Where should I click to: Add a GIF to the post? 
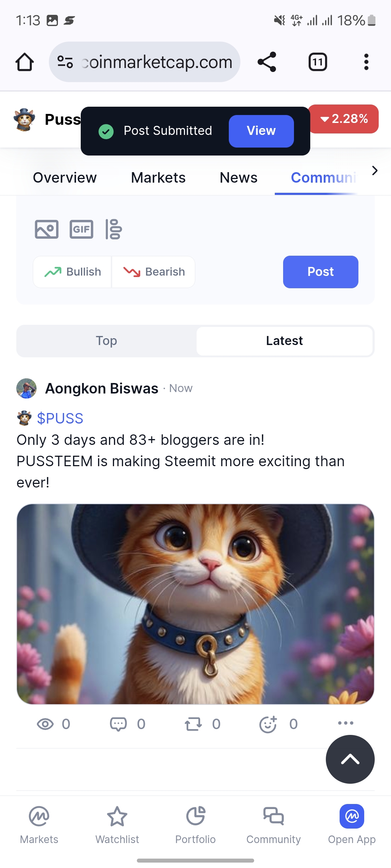pyautogui.click(x=81, y=229)
